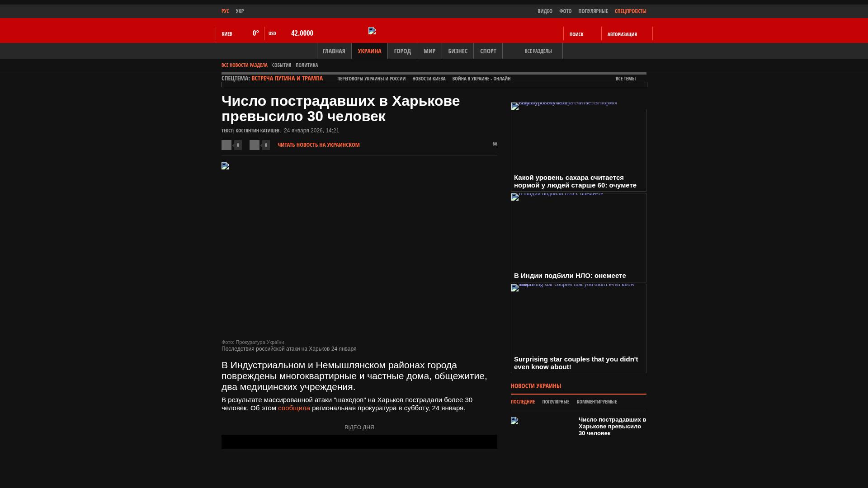Expand the ВСЕ РАЗДЕЛЫ sections menu
This screenshot has width=868, height=488.
click(538, 51)
